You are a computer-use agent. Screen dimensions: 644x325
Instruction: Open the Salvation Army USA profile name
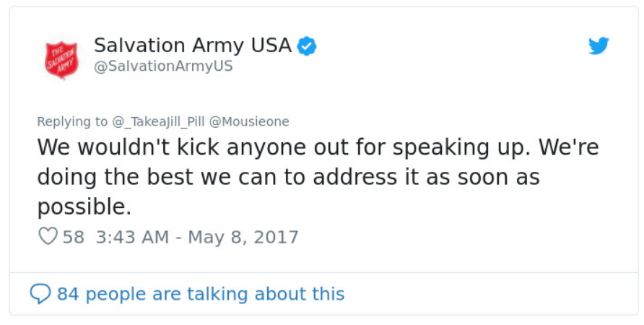193,45
